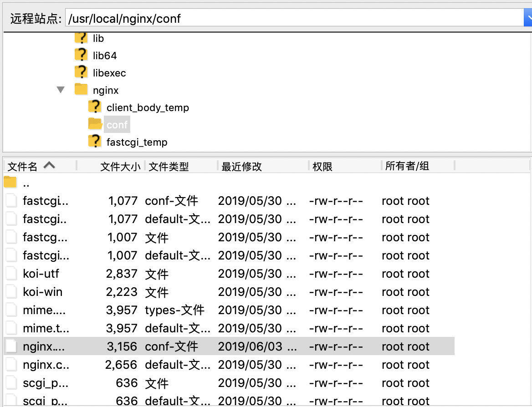This screenshot has height=407, width=532.
Task: Click the remote site path input field
Action: click(295, 18)
